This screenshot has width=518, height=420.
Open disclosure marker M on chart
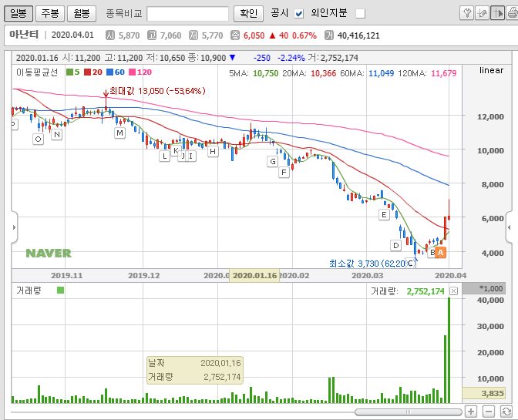click(x=119, y=133)
